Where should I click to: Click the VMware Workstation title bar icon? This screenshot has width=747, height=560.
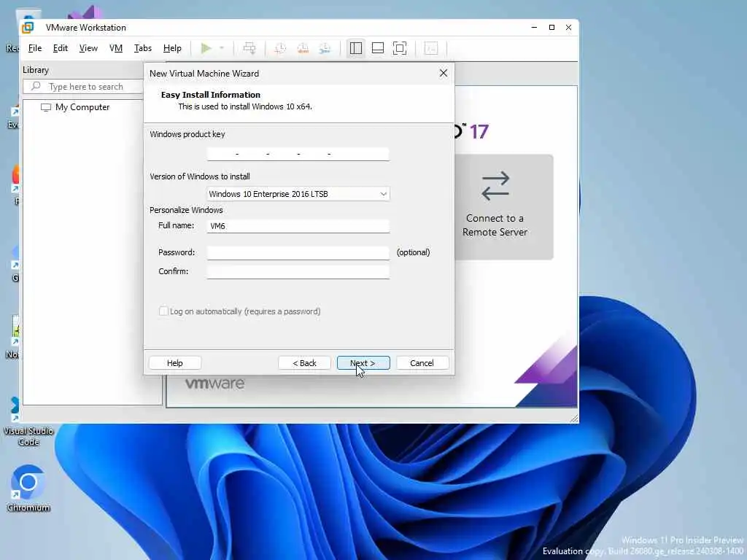point(28,28)
